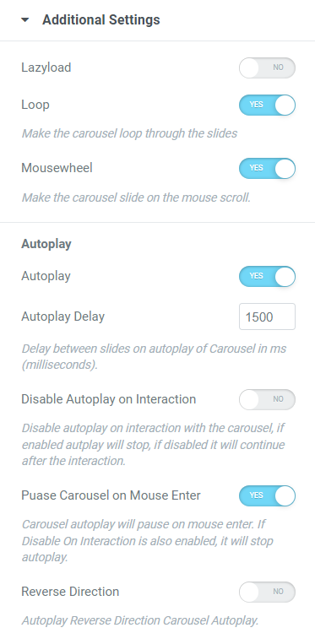Image resolution: width=315 pixels, height=644 pixels.
Task: Enable the Lazyload switch
Action: pos(267,68)
